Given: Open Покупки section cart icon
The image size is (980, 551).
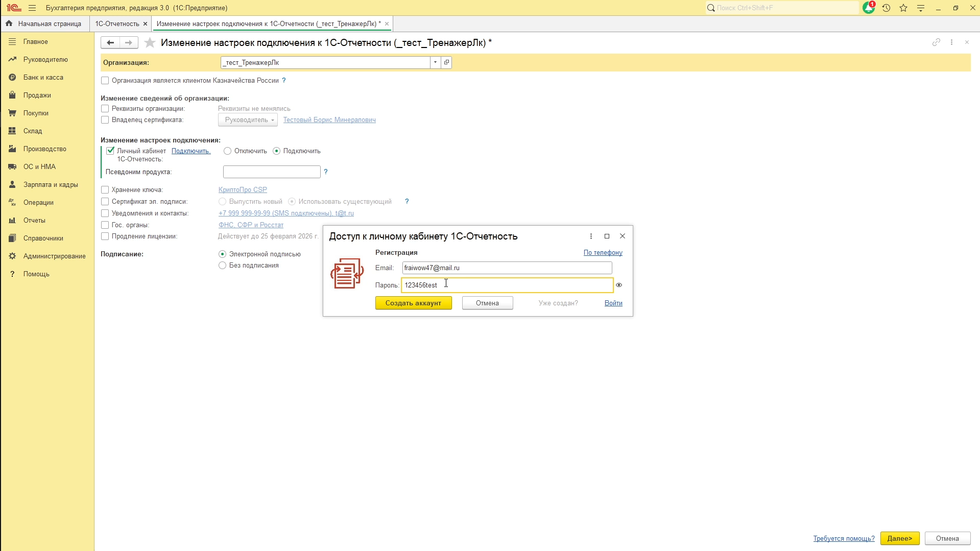Looking at the screenshot, I should 12,113.
